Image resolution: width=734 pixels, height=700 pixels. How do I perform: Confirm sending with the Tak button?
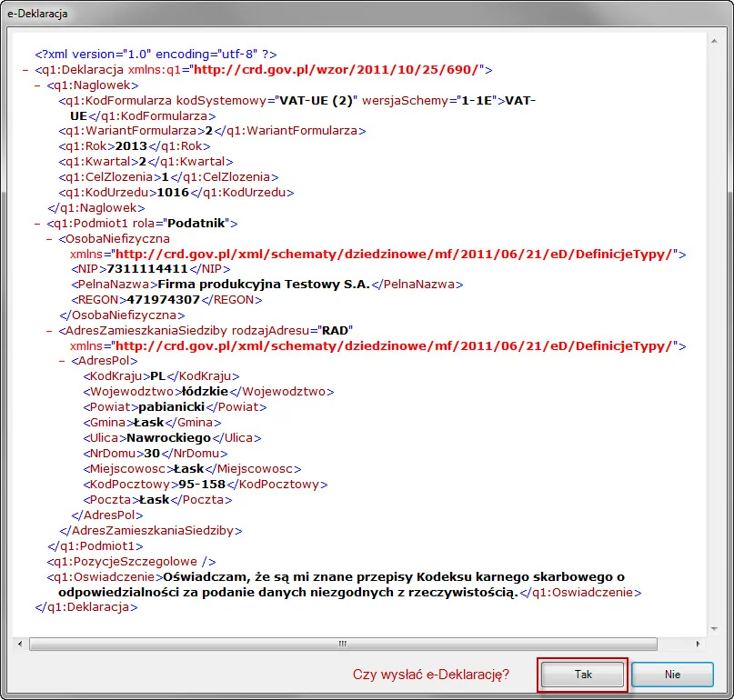pyautogui.click(x=582, y=675)
